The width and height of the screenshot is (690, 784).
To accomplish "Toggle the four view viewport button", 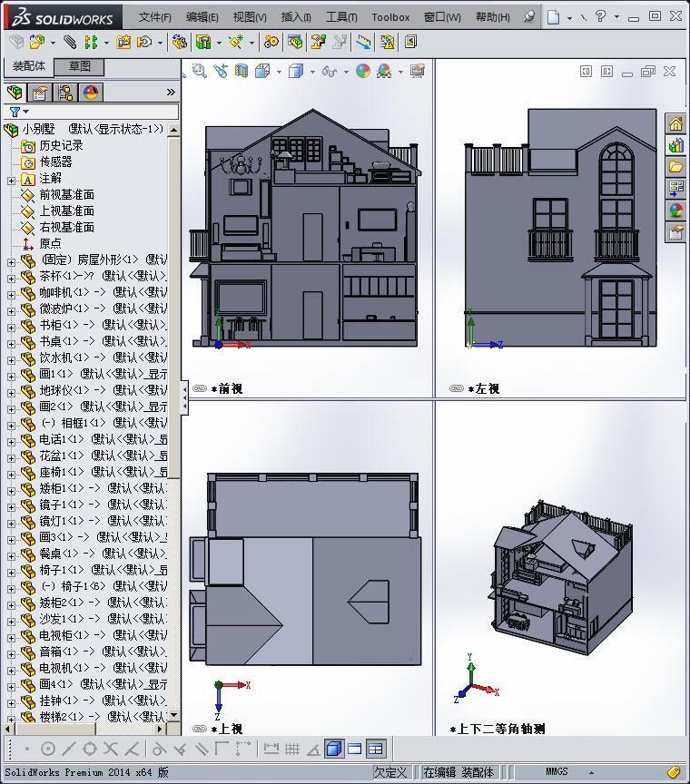I will click(375, 749).
